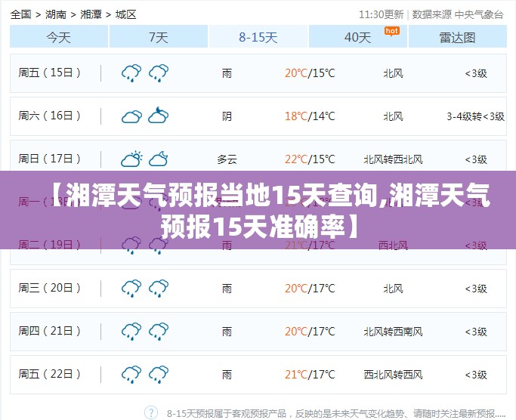
Task: Click temperature 18℃/14℃
Action: 310,116
